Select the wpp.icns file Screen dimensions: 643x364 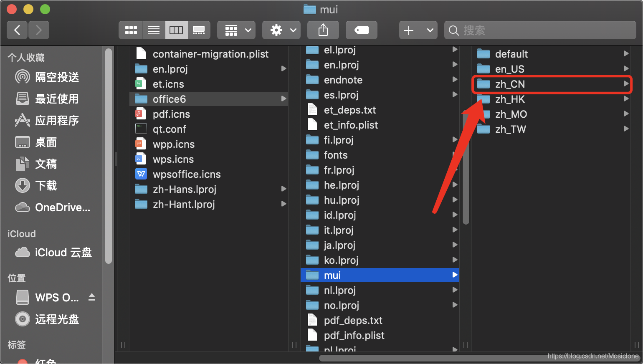(x=209, y=144)
